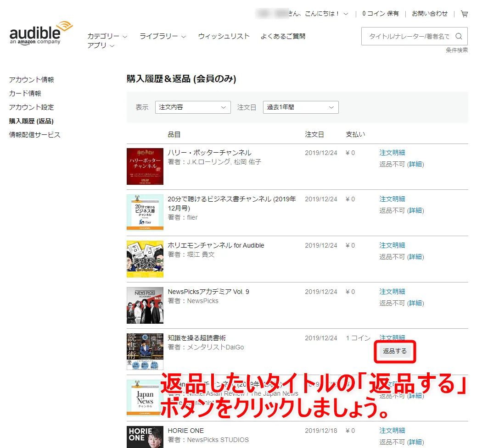Open the 表示 注文内容 dropdown
The image size is (482, 448).
(x=193, y=107)
